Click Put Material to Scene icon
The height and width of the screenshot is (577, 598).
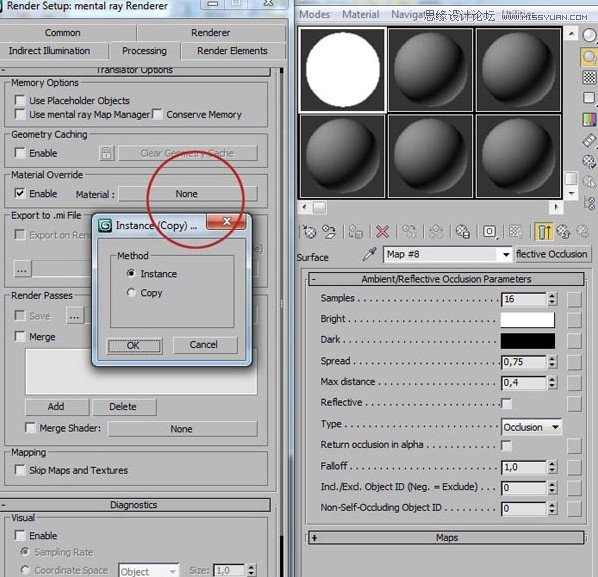329,231
